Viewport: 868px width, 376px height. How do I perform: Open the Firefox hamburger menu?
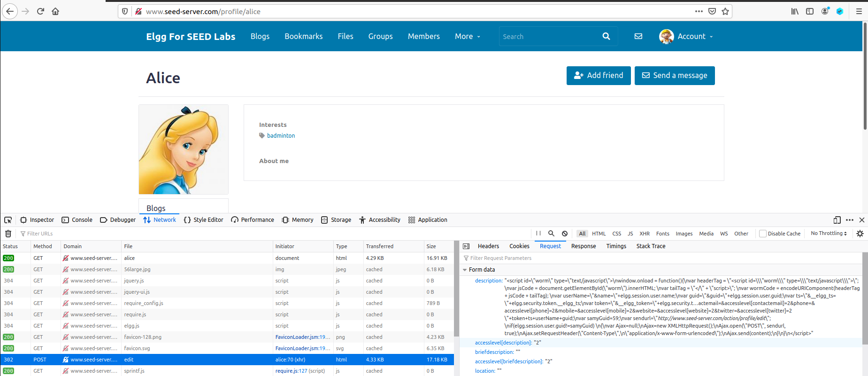pos(859,11)
